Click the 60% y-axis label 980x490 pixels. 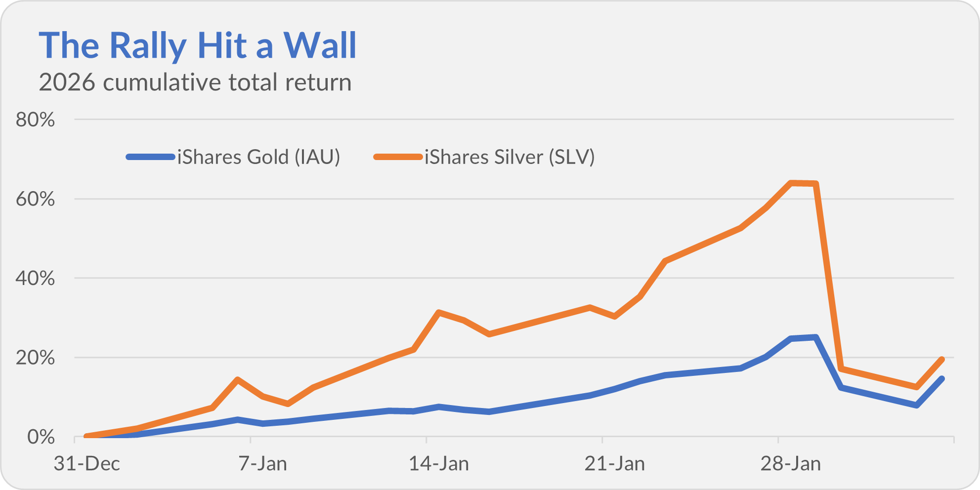coord(35,199)
